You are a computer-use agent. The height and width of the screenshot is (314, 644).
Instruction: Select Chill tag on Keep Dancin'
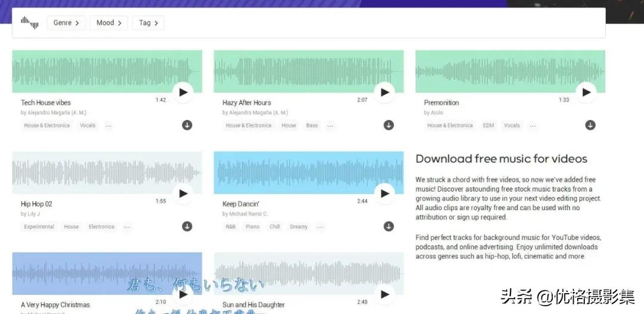click(275, 227)
